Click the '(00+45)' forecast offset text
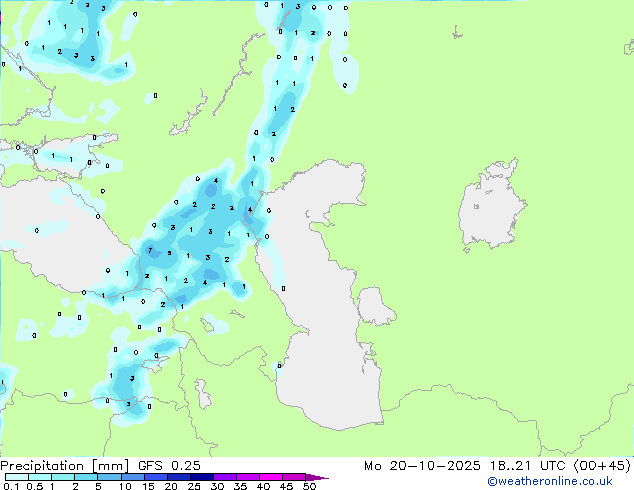The image size is (634, 490). (x=602, y=466)
